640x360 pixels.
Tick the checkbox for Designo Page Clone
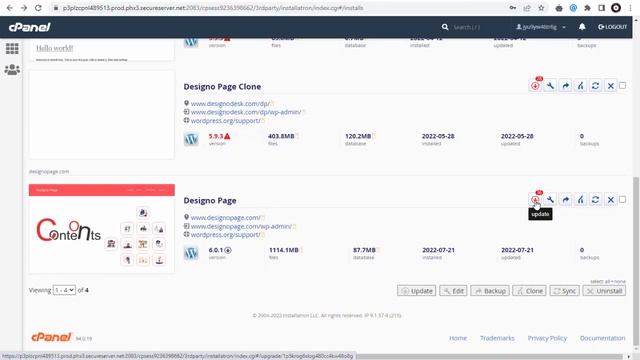622,86
